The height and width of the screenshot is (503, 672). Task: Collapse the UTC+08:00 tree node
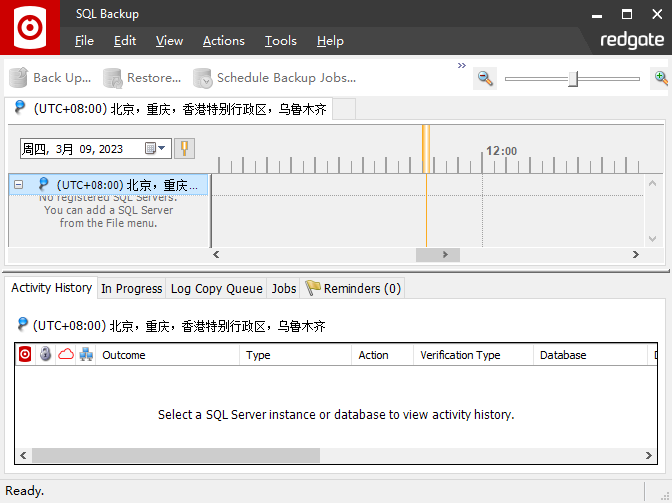(x=18, y=185)
